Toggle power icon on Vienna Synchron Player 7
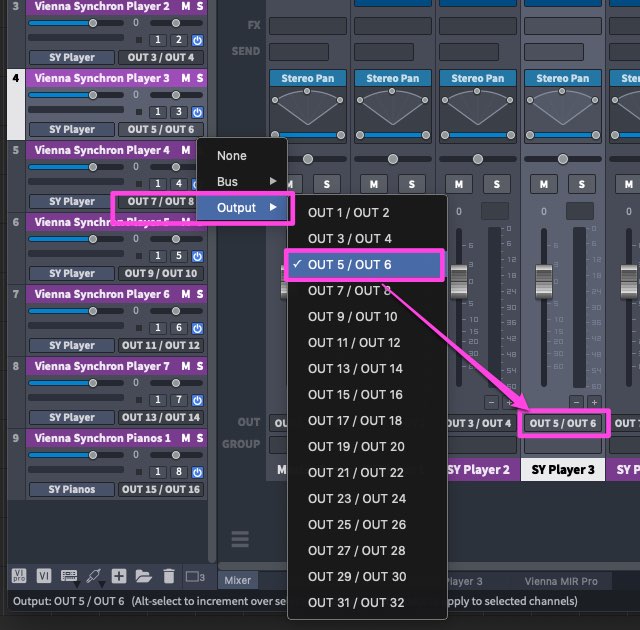Viewport: 640px width, 630px height. (197, 400)
